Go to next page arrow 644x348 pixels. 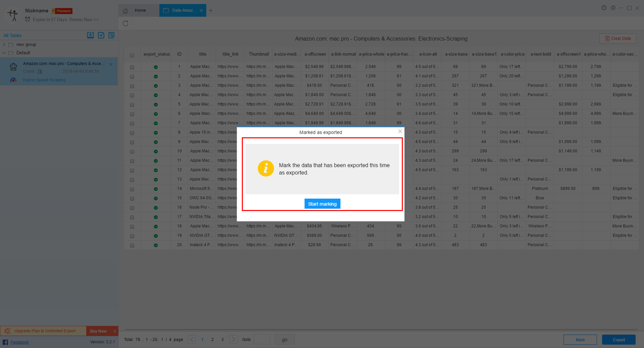(233, 339)
